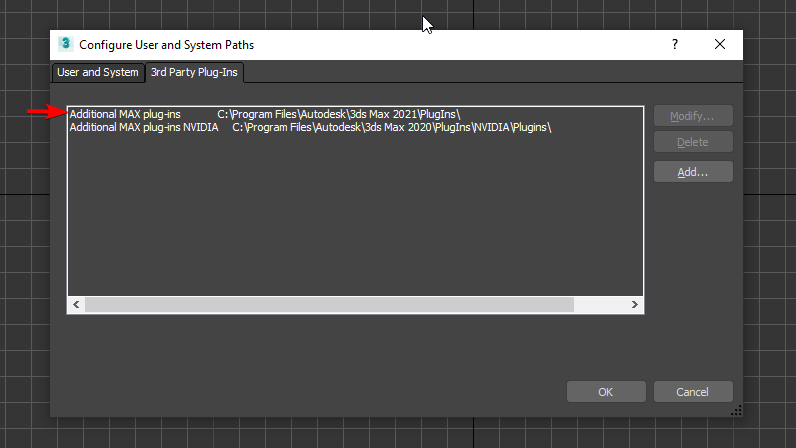Click the question mark help button
Viewport: 796px width, 448px height.
pyautogui.click(x=675, y=44)
